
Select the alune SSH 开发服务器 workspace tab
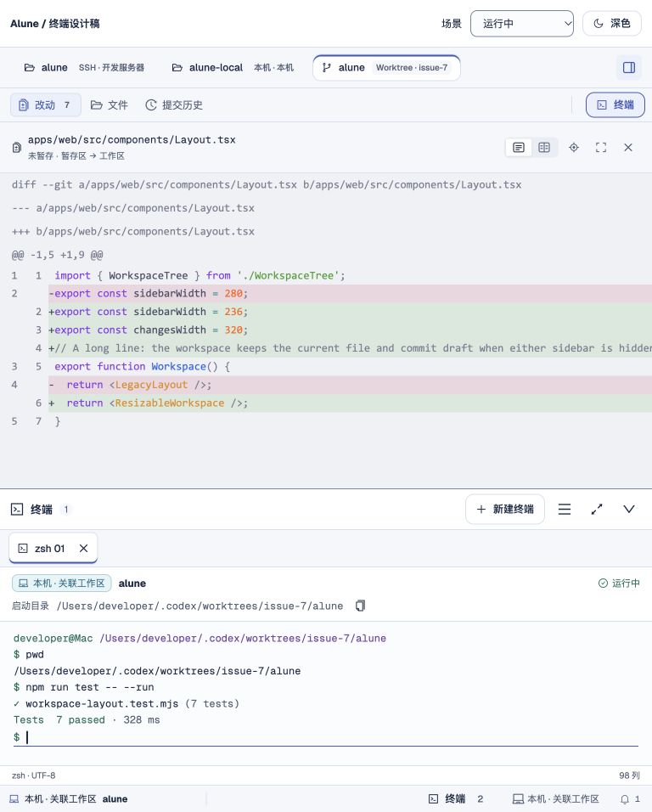[84, 68]
